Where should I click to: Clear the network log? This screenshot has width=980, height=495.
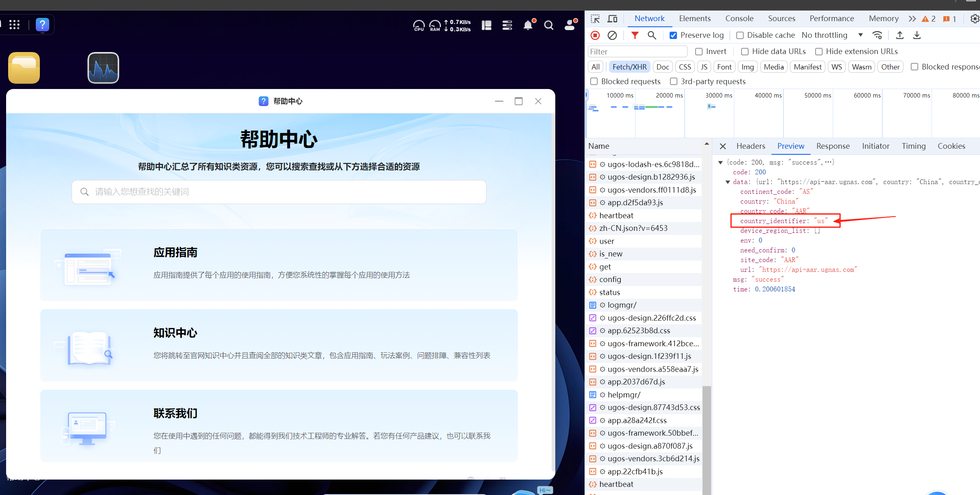point(612,35)
